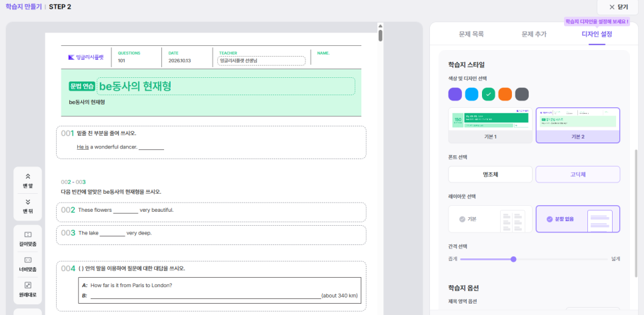Screen dimensions: 644x315
Task: Choose the 기본 1 design thumbnail
Action: click(x=491, y=125)
